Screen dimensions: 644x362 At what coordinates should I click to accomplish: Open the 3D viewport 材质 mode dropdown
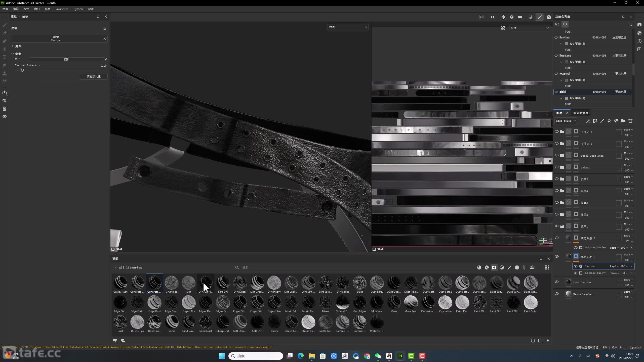tap(348, 27)
